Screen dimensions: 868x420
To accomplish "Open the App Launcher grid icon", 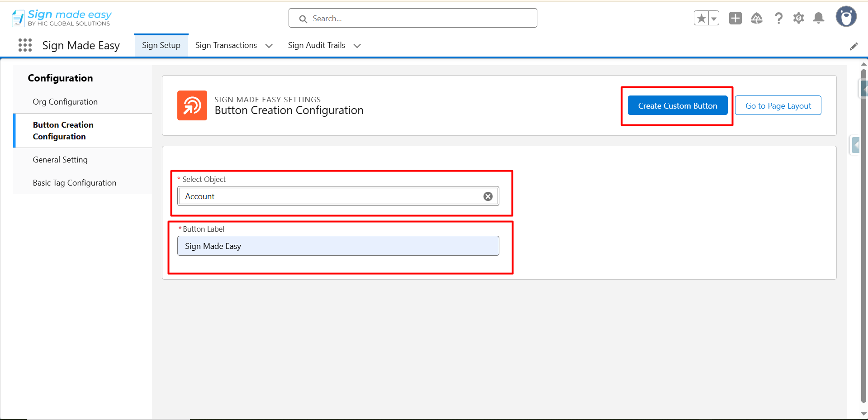I will 25,45.
